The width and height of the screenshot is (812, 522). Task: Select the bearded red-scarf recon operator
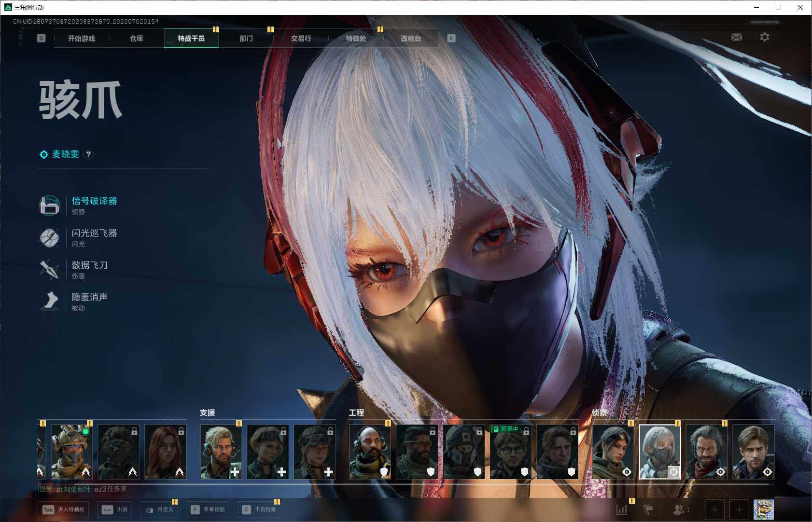(x=707, y=452)
